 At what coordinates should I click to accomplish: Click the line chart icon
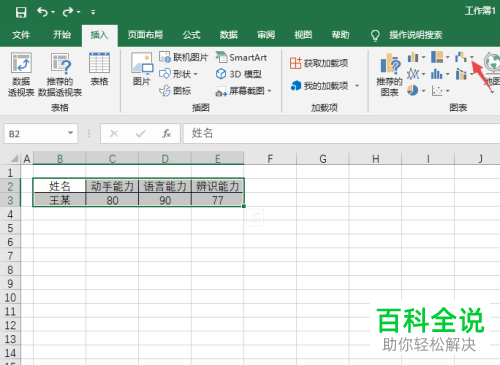(x=413, y=74)
